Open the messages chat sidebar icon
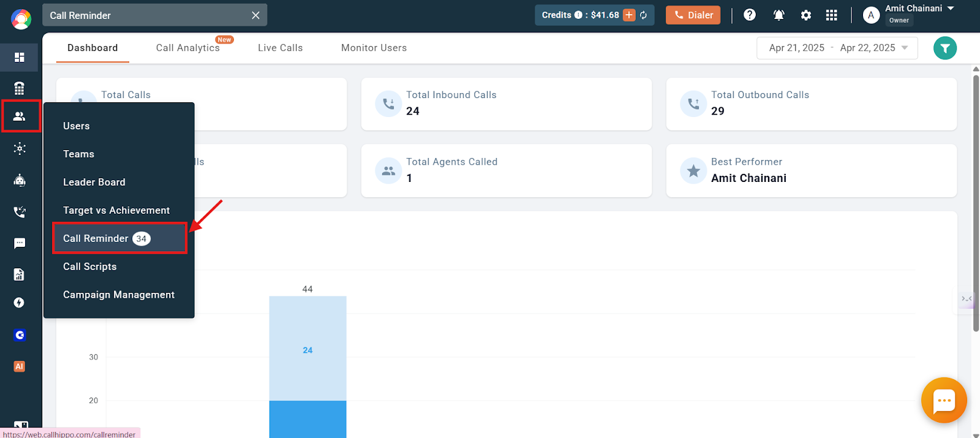Viewport: 980px width, 438px height. point(20,243)
